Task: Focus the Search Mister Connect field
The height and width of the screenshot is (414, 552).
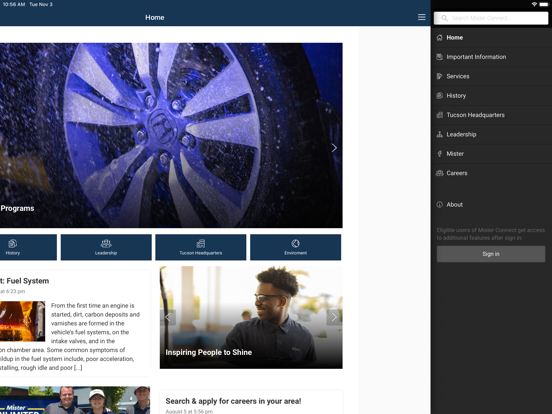Action: (x=491, y=18)
